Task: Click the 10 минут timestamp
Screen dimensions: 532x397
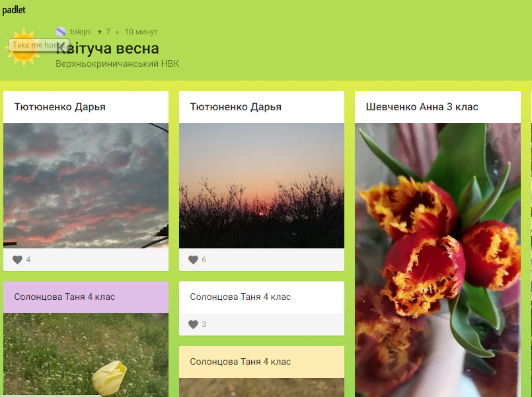Action: (x=141, y=32)
